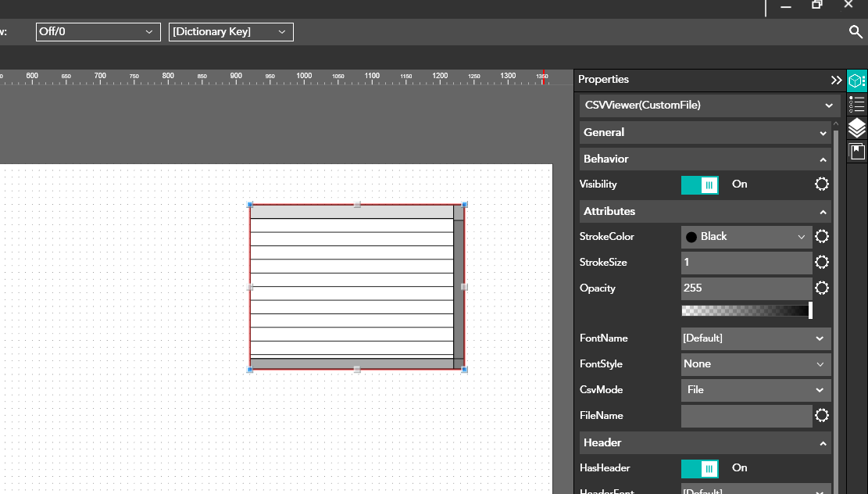Open the Layers stack icon panel
Screen dimensions: 868x494
[x=857, y=128]
